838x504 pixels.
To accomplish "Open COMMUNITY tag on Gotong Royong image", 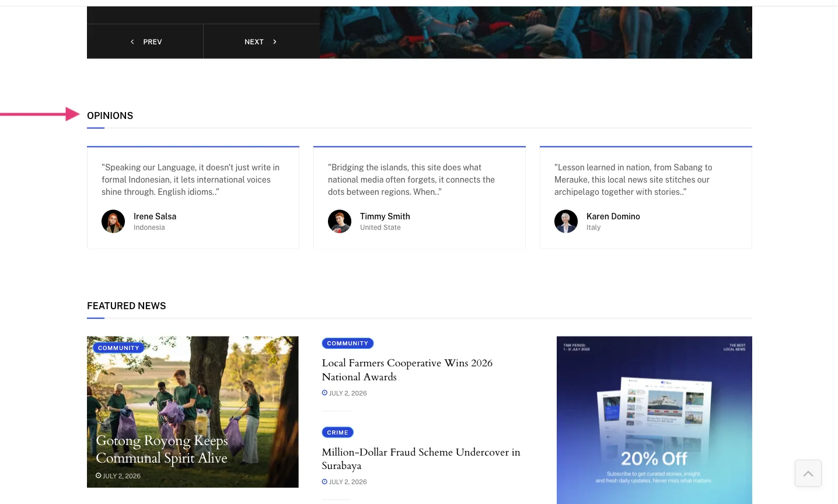I will [118, 348].
